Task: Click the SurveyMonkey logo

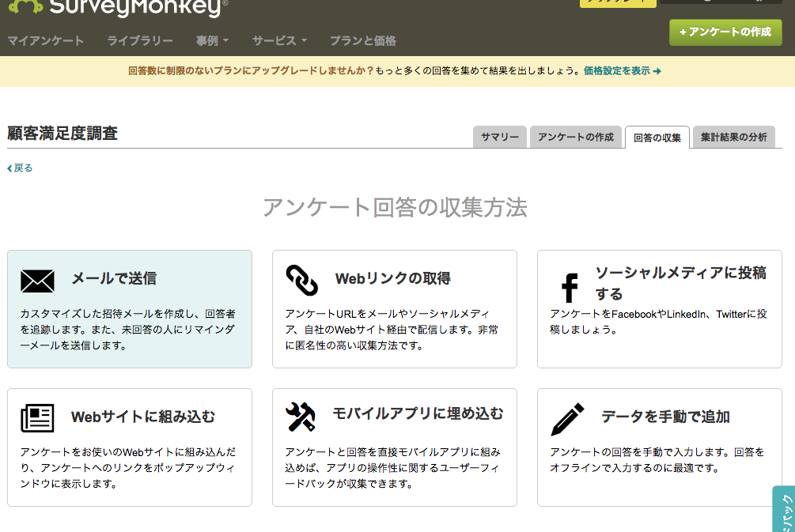Action: tap(118, 7)
